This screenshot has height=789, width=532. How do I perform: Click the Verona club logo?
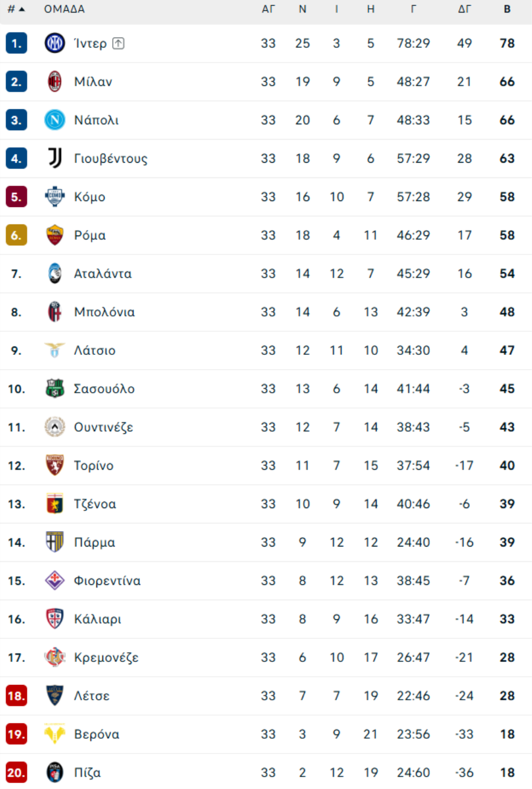[x=55, y=734]
